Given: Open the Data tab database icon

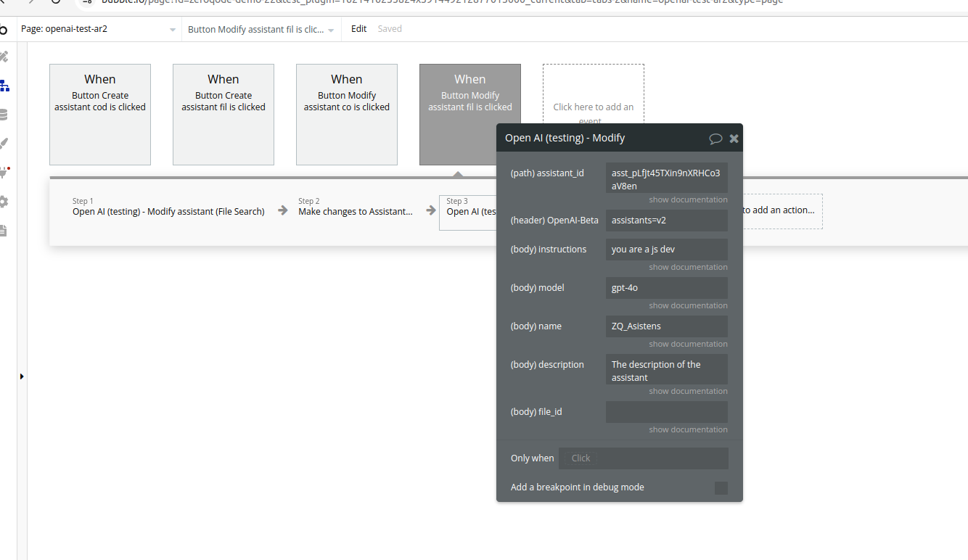Looking at the screenshot, I should pyautogui.click(x=4, y=115).
